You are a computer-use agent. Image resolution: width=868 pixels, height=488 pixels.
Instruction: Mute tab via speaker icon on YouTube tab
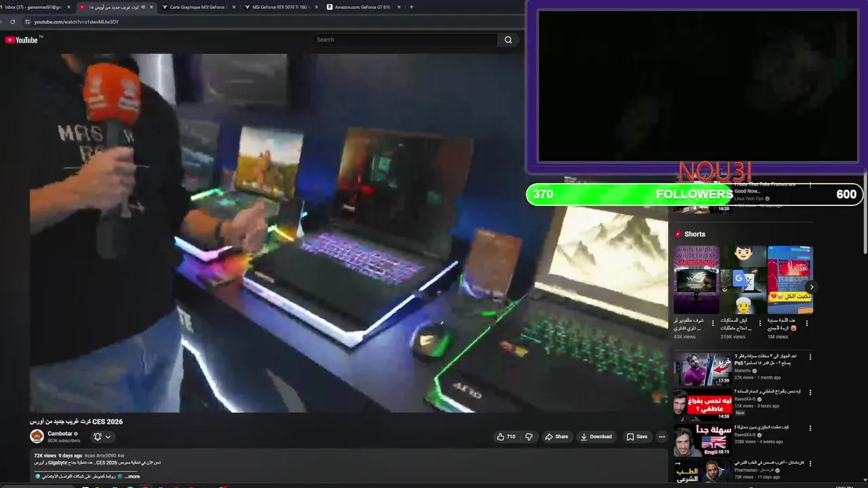click(x=143, y=7)
